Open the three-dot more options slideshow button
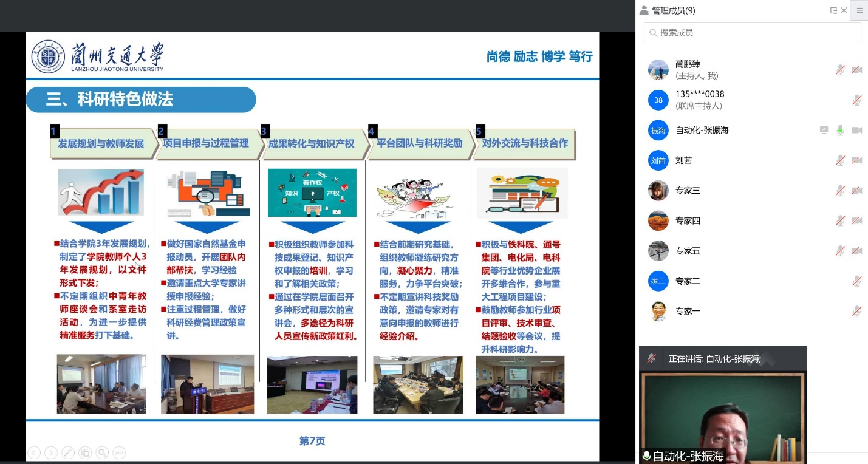The image size is (868, 464). (119, 452)
